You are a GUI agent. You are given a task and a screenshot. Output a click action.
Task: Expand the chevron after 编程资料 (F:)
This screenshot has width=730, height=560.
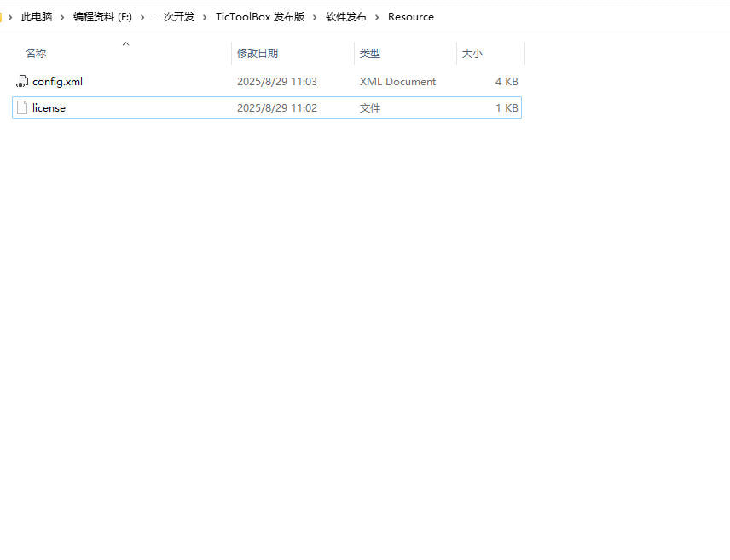[x=142, y=17]
